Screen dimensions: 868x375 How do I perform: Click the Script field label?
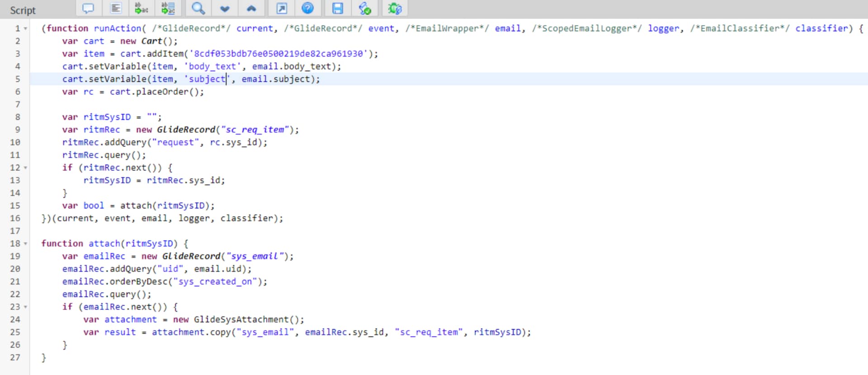[x=23, y=10]
